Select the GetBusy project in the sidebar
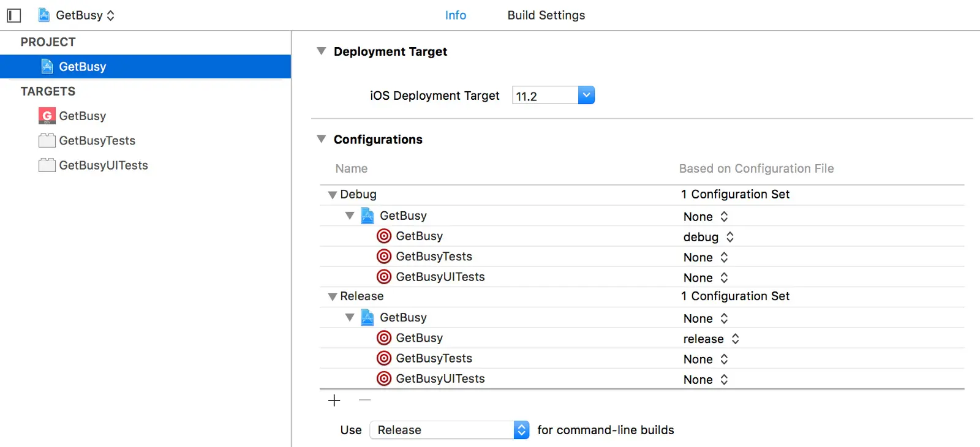Screen dimensions: 980x447 point(82,67)
